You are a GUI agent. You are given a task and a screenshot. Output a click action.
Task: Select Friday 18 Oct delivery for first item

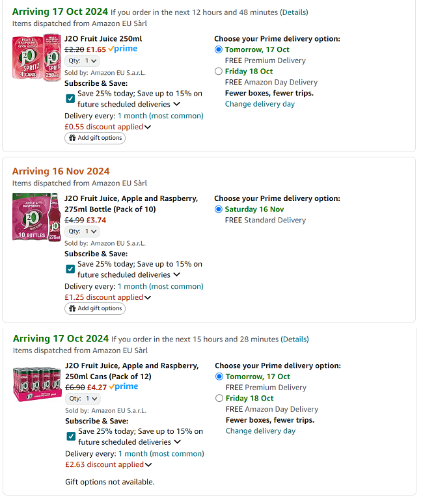219,72
